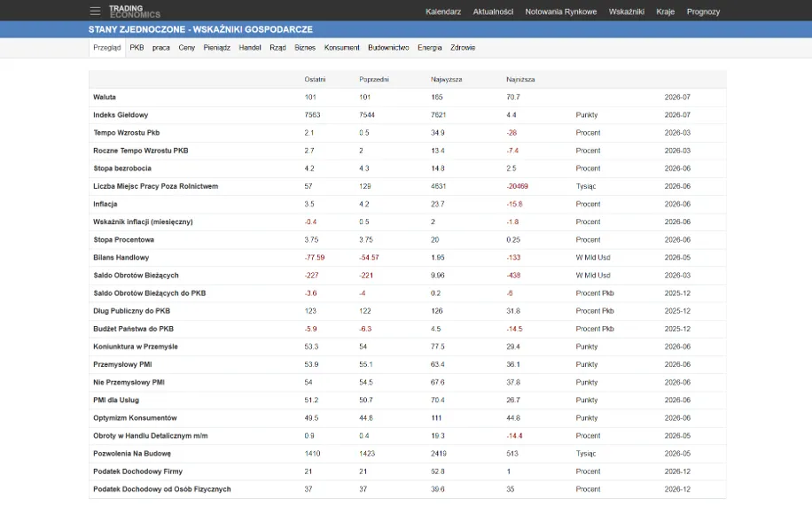The height and width of the screenshot is (506, 812).
Task: Open Liczba Miejsc Pracy Poza Rolnictwem
Action: pos(156,186)
